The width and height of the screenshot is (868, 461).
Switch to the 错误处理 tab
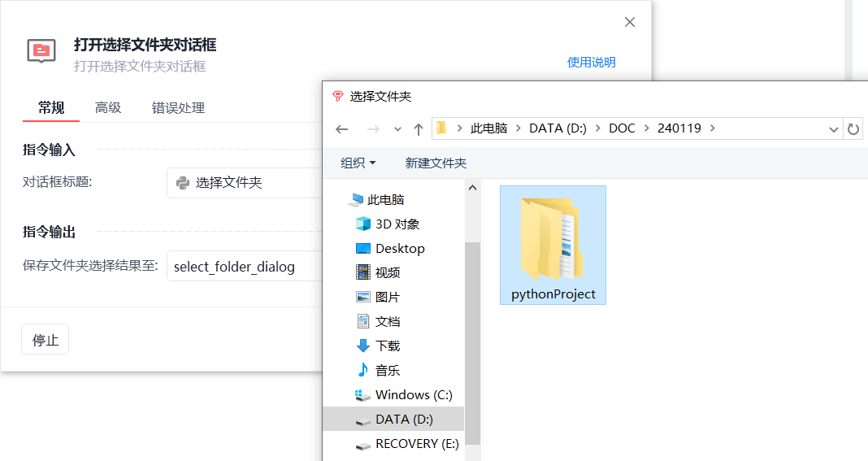(x=178, y=107)
